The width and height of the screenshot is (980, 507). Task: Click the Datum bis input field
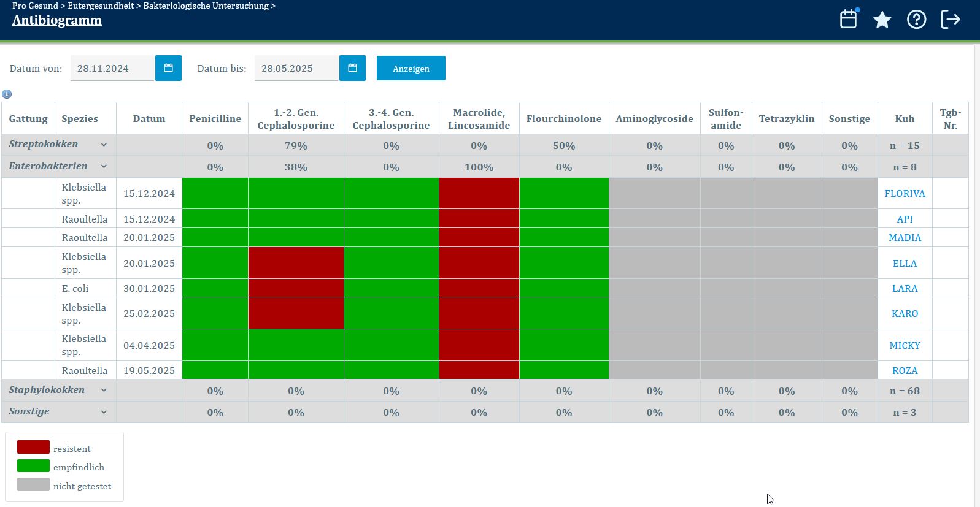pos(296,68)
